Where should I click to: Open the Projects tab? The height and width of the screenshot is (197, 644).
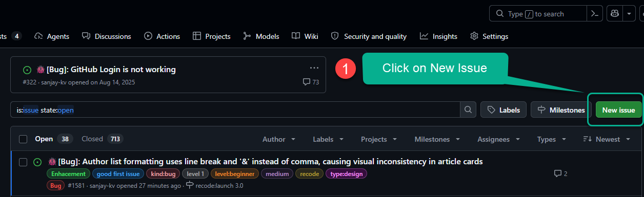click(212, 36)
